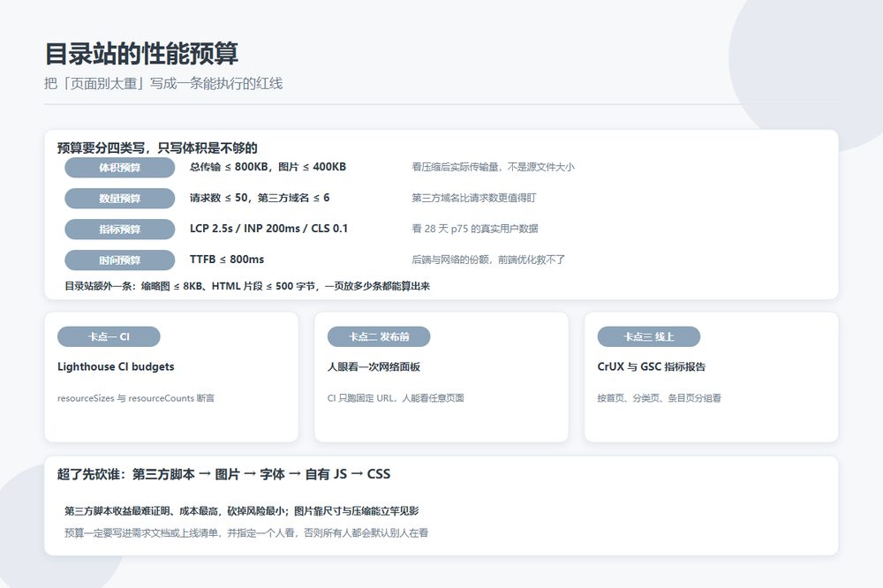Image resolution: width=883 pixels, height=588 pixels.
Task: Click the line starting with 预算一定要写进需求文档
Action: [x=246, y=532]
